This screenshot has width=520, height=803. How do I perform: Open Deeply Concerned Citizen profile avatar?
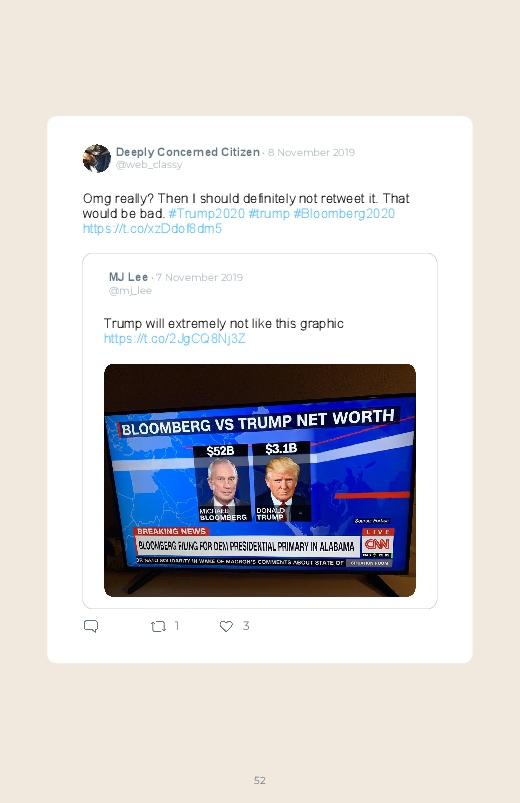point(97,158)
